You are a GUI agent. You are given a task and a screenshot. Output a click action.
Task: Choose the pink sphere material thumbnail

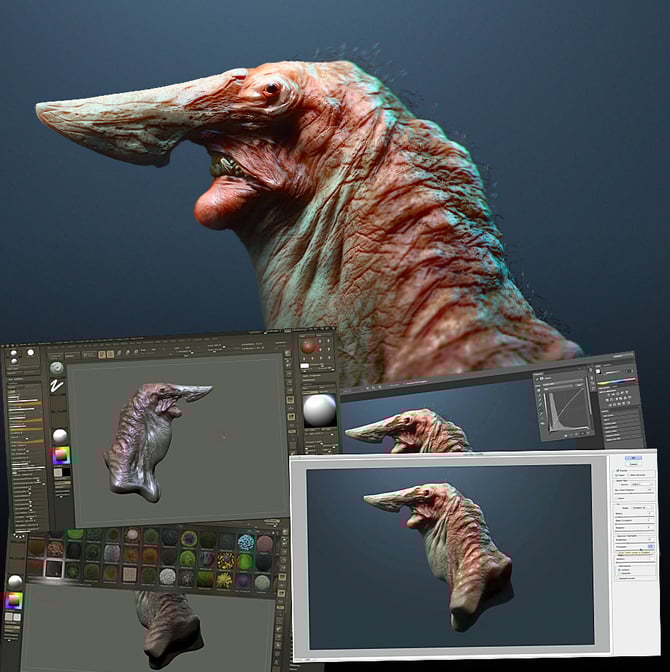(x=264, y=544)
